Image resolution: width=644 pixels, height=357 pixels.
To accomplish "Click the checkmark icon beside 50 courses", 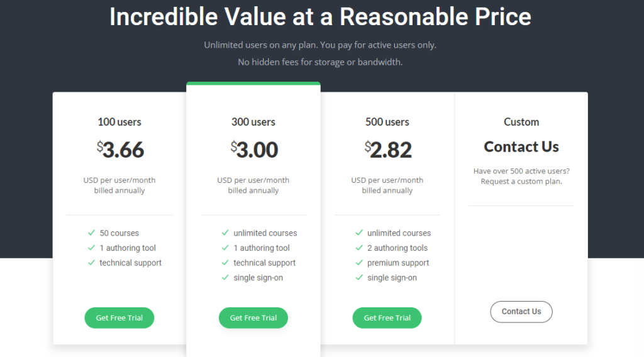I will [91, 233].
